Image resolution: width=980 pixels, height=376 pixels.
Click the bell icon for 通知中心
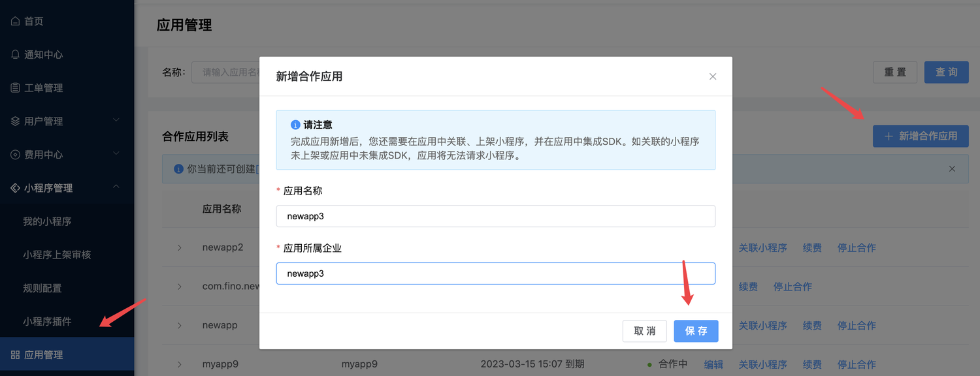16,54
